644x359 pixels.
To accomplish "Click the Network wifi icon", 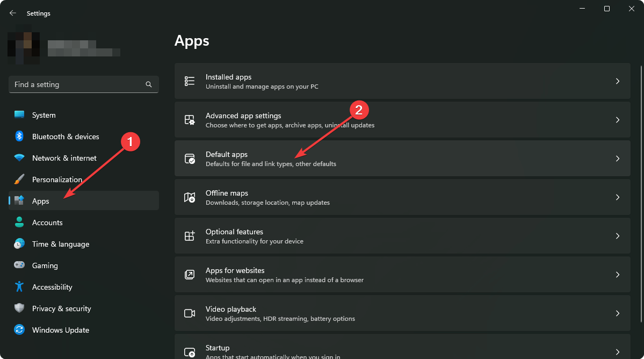I will point(19,157).
